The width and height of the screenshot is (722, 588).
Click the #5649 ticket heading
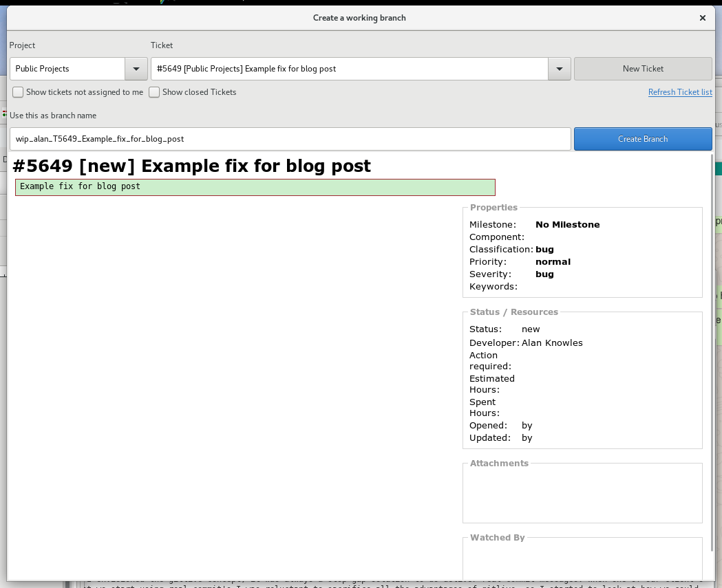pos(191,166)
